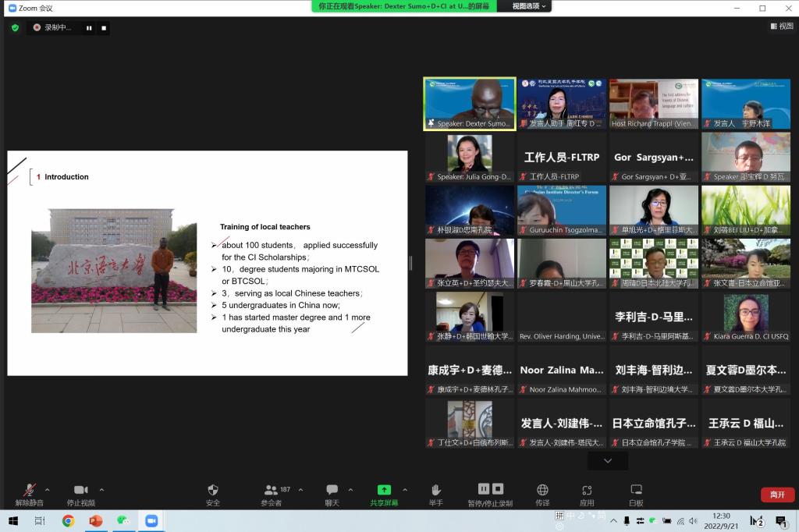The width and height of the screenshot is (799, 532).
Task: Expand video options arrow beside camera
Action: (x=101, y=490)
